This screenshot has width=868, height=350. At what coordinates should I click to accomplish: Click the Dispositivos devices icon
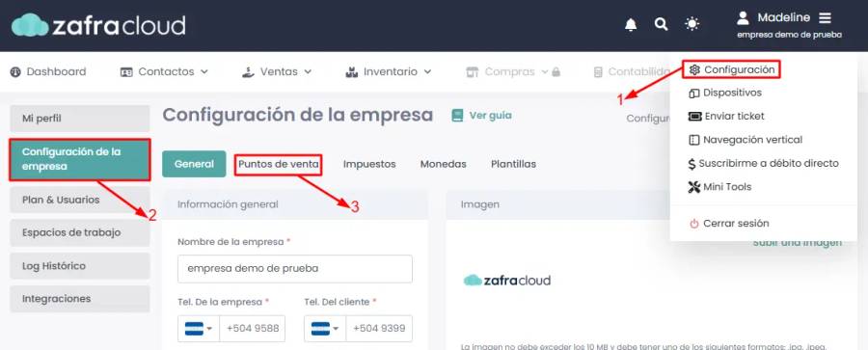[694, 93]
